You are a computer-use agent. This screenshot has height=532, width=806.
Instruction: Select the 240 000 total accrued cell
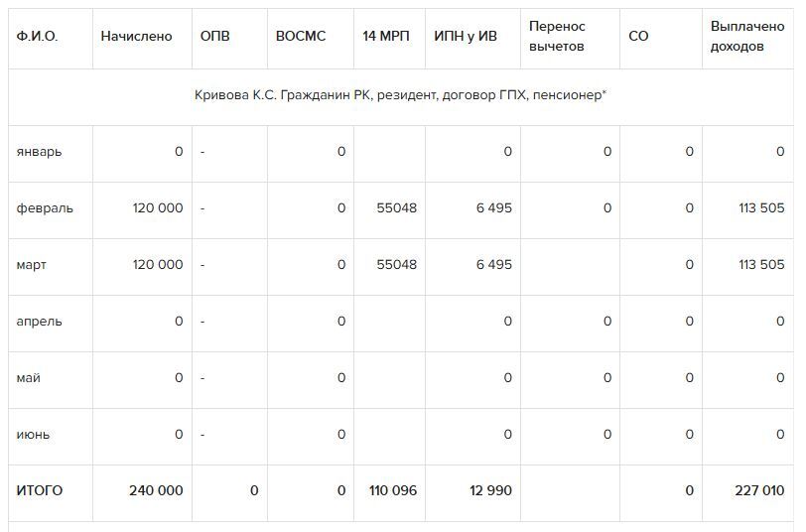(x=156, y=491)
